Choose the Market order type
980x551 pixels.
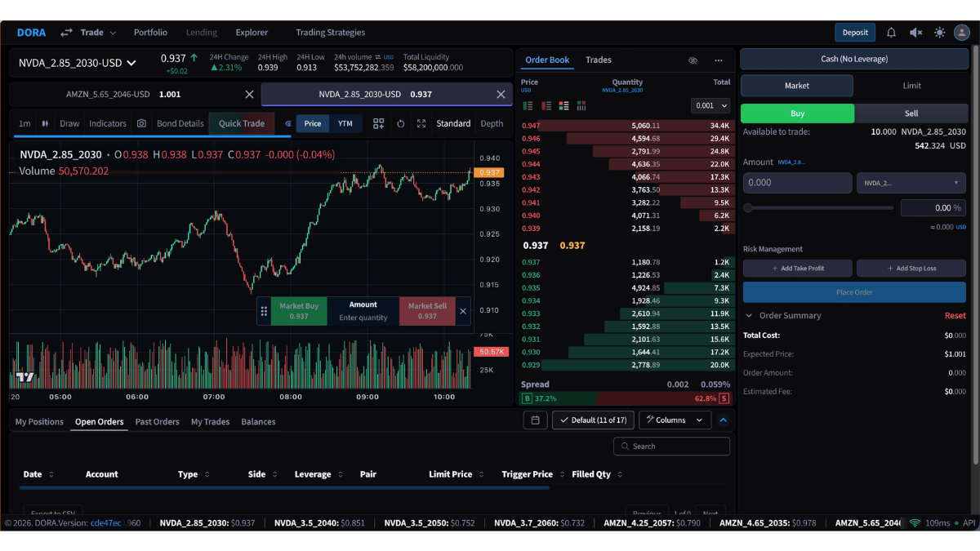click(797, 86)
